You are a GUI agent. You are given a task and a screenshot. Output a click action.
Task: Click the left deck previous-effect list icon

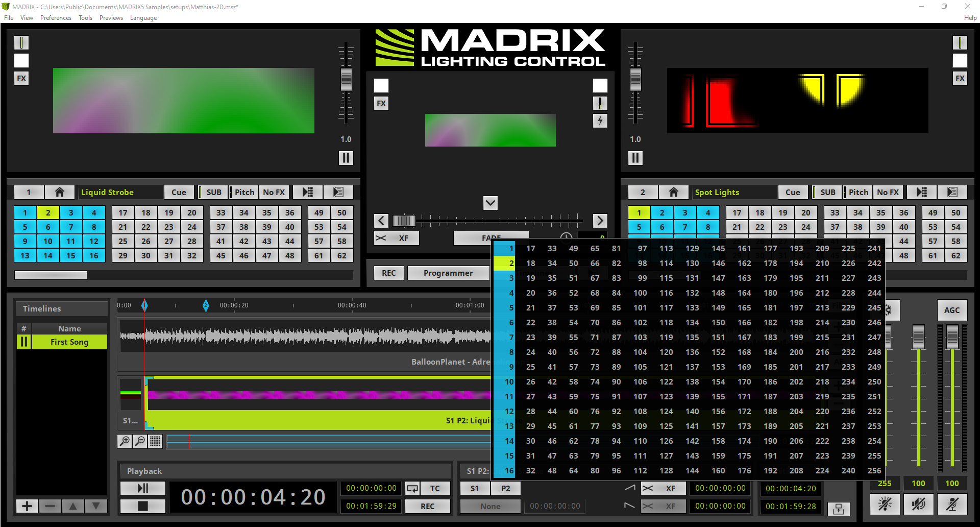tap(308, 192)
